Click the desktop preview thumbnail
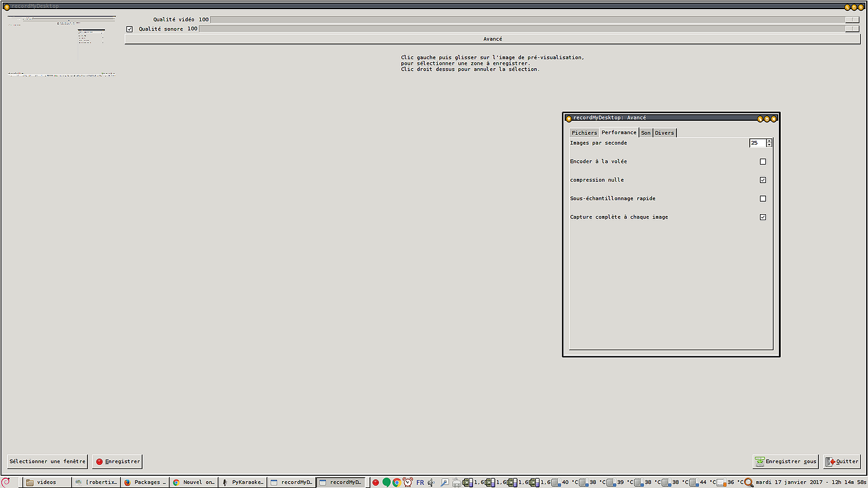The image size is (868, 488). point(62,46)
